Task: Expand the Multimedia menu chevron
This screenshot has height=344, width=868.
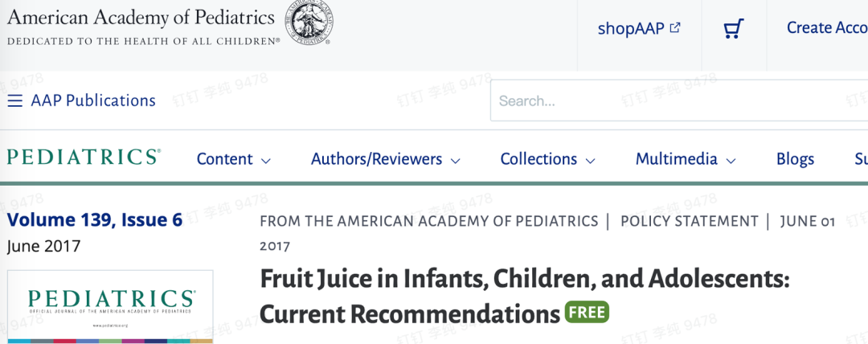Action: click(731, 162)
